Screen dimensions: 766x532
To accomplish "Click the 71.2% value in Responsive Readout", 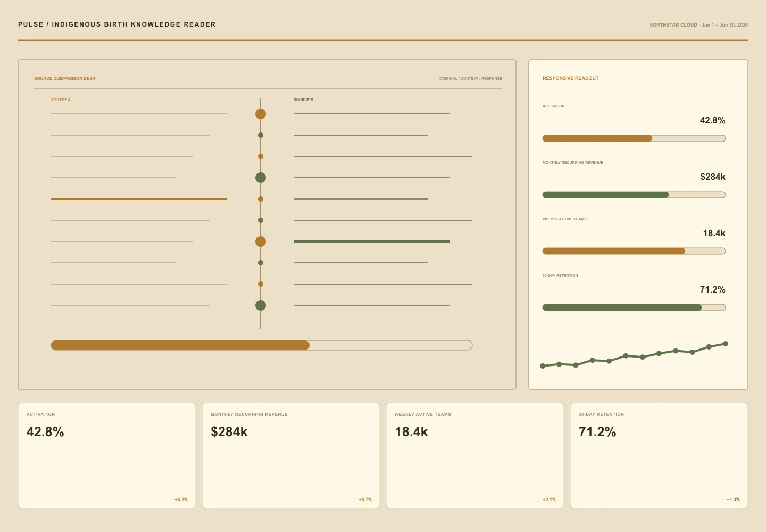I will pyautogui.click(x=713, y=290).
